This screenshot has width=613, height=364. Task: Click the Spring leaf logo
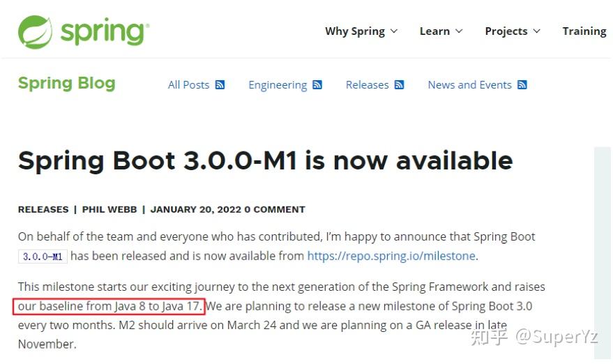(35, 32)
